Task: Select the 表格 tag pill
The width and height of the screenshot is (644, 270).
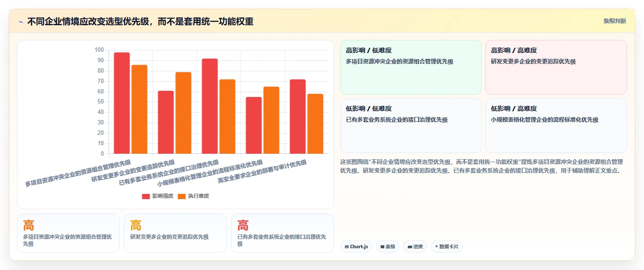Action: pos(387,247)
